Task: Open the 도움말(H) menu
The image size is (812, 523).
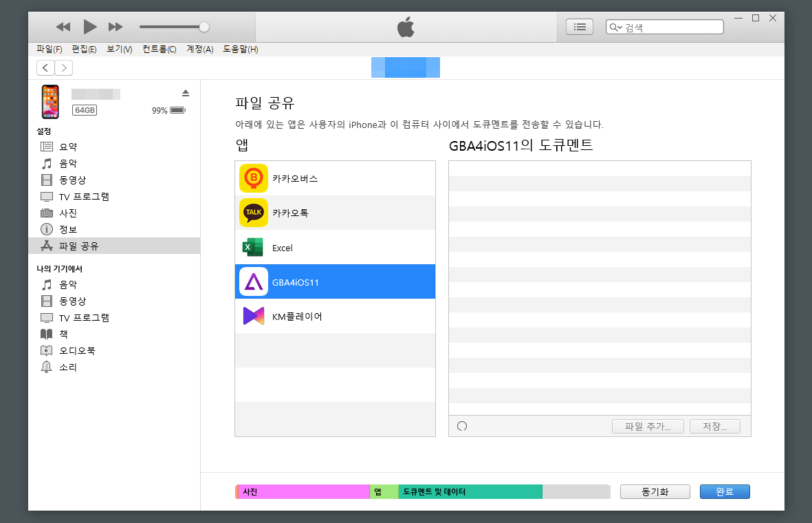Action: point(241,50)
